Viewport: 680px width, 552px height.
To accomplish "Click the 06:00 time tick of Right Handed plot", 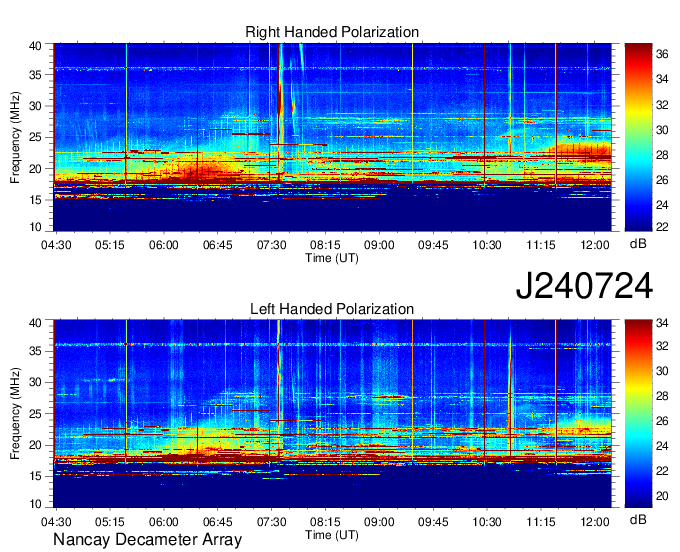I will [163, 245].
